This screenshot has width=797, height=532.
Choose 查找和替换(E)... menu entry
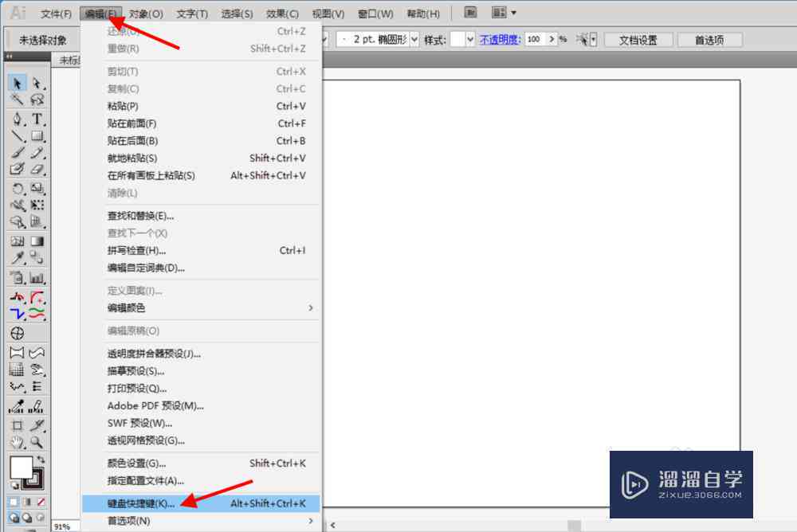201,216
